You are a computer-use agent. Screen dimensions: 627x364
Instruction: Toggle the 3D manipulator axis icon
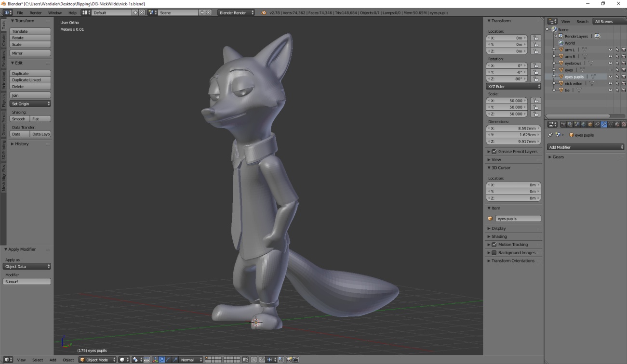(x=155, y=360)
